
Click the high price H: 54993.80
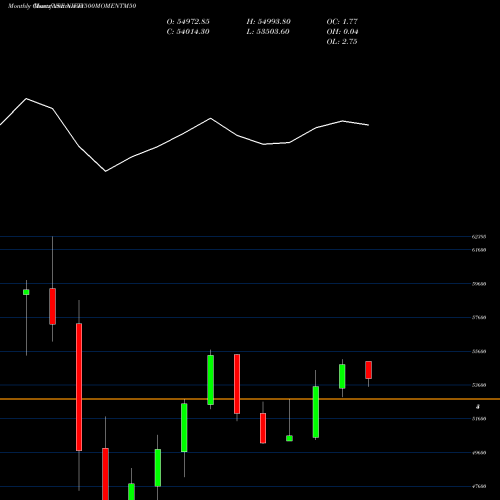[x=269, y=22]
